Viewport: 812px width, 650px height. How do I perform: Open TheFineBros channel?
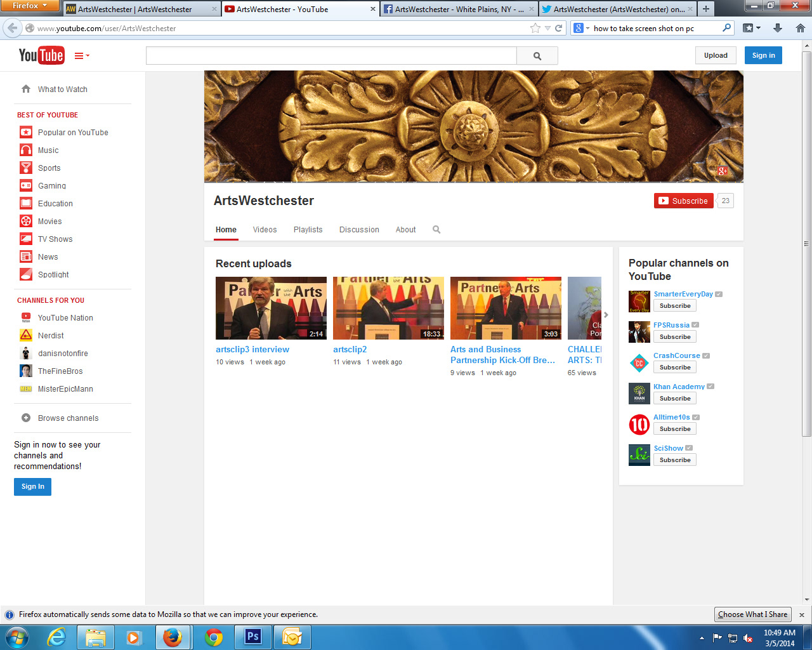point(60,371)
